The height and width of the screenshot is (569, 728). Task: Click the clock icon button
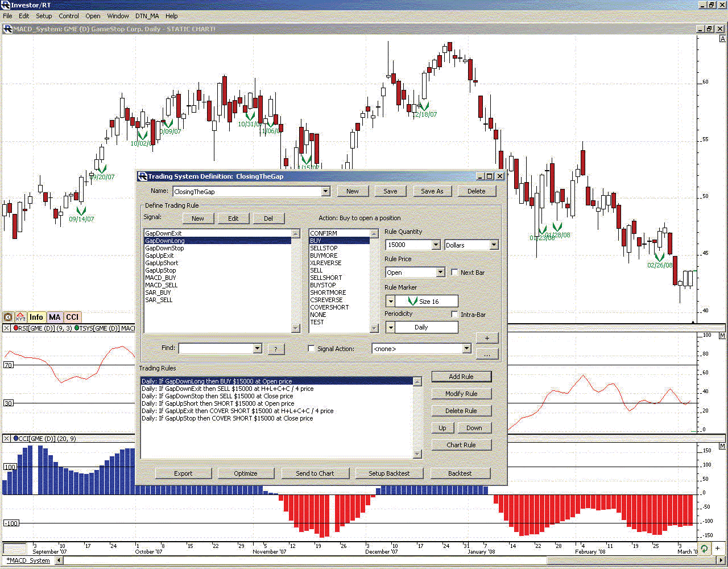click(x=8, y=318)
